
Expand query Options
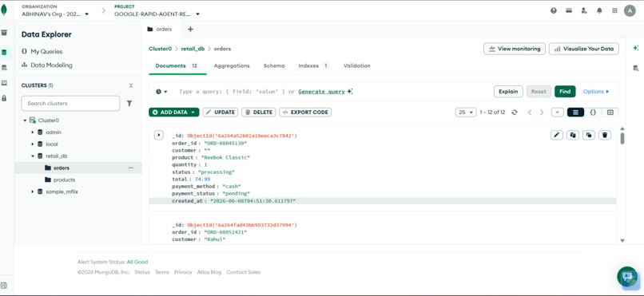(596, 92)
